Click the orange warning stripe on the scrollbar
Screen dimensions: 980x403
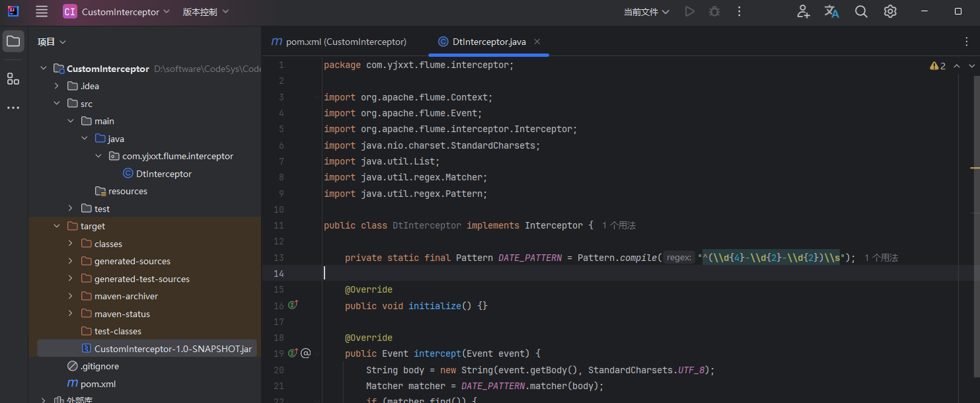tap(975, 168)
